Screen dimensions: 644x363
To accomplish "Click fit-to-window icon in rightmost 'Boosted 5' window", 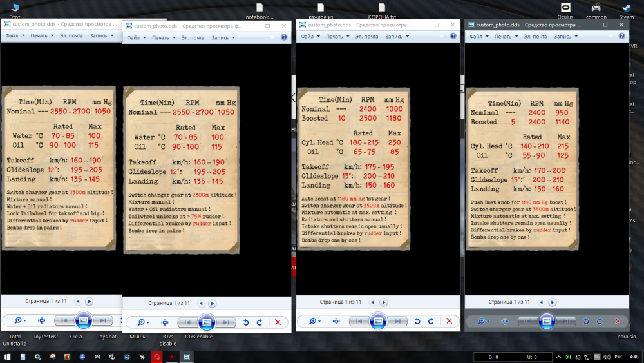I will click(505, 321).
